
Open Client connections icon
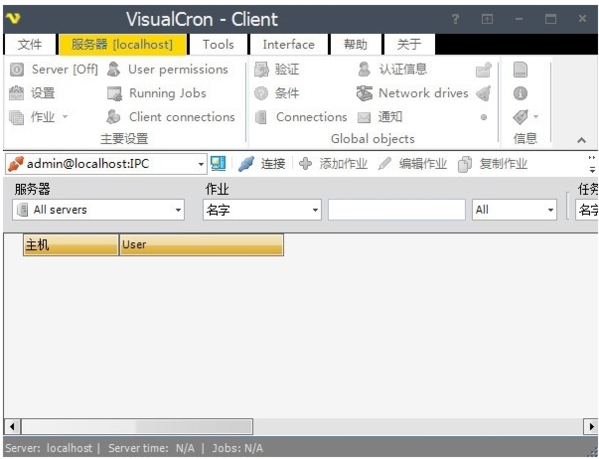point(113,117)
